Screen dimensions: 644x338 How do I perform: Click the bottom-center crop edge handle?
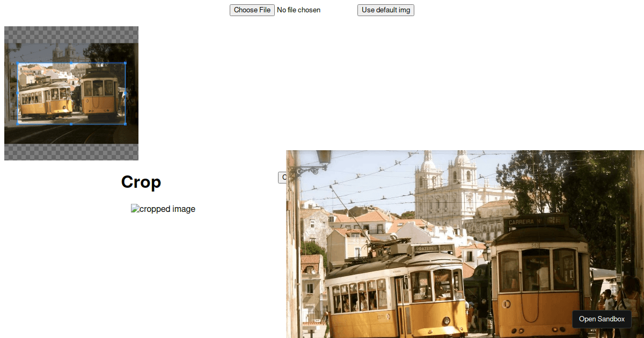pos(71,123)
